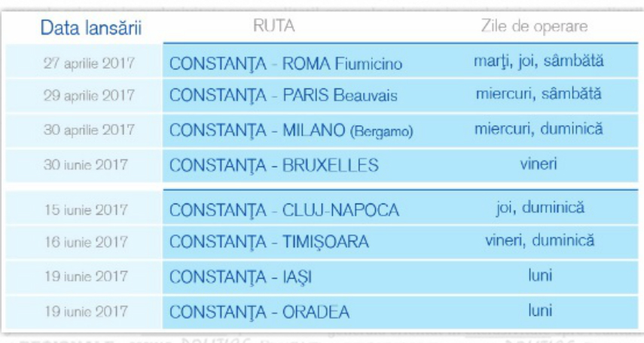Click the joi, duminică operating days cell

(540, 207)
